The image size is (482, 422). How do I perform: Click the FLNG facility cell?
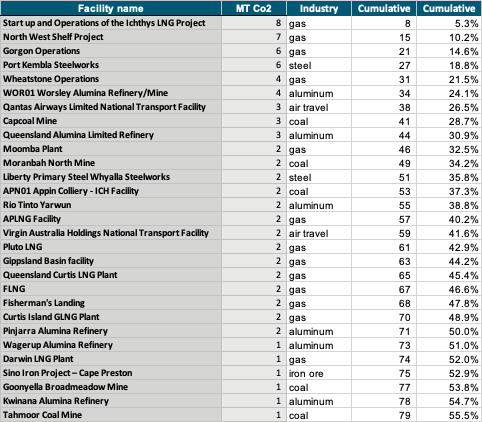tap(111, 289)
